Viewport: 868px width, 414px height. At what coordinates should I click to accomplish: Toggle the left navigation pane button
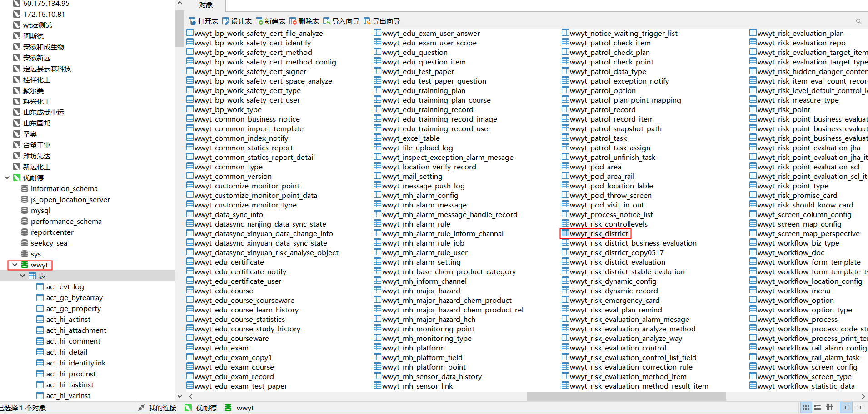(846, 408)
